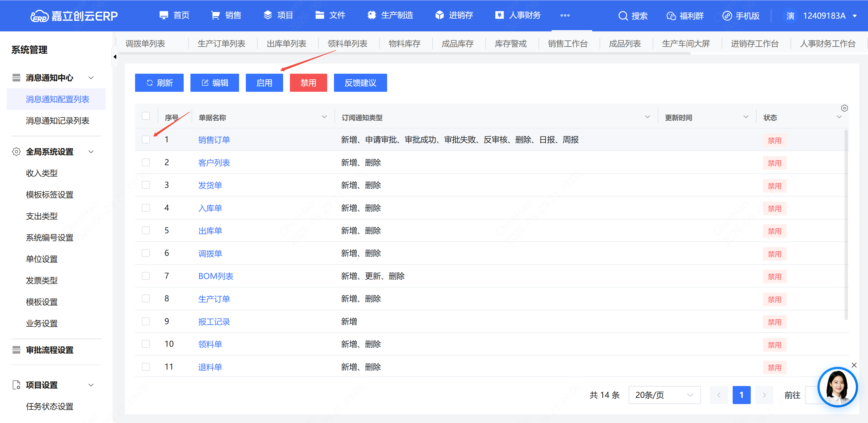Switch to the 生产车间大屏 tab
868x423 pixels.
click(686, 44)
